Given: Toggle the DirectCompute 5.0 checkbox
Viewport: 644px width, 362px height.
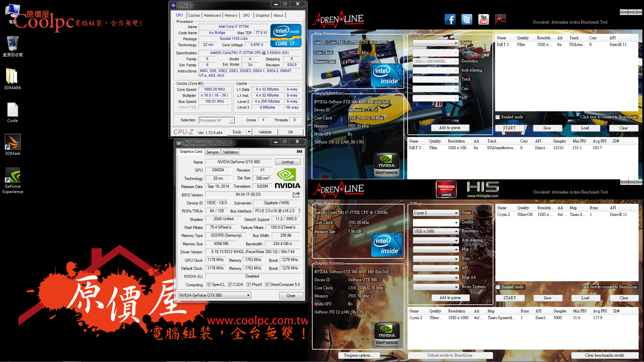Looking at the screenshot, I should 267,285.
